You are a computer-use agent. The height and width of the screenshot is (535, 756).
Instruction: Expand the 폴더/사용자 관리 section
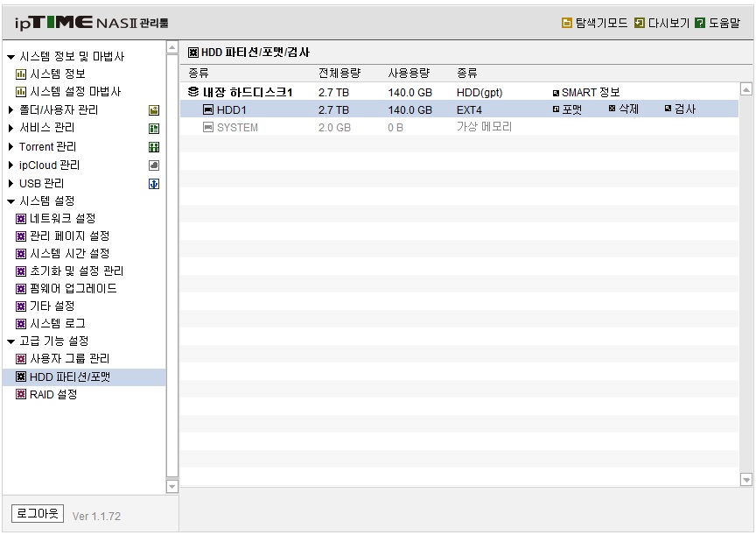click(x=11, y=110)
